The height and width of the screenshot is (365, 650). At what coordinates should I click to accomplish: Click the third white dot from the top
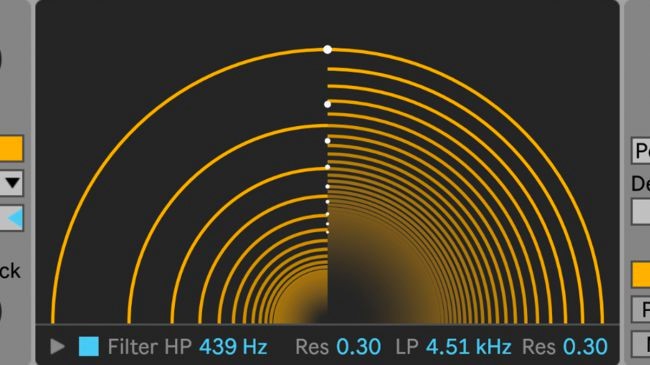tap(327, 141)
